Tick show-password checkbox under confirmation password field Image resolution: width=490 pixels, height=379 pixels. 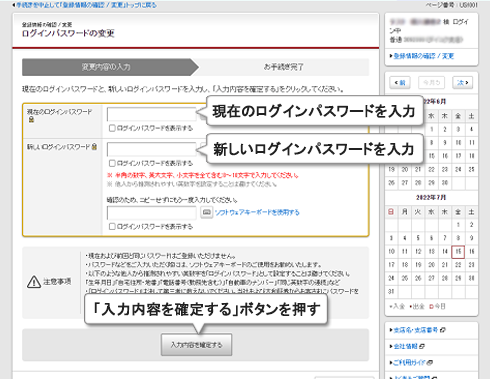pos(112,226)
